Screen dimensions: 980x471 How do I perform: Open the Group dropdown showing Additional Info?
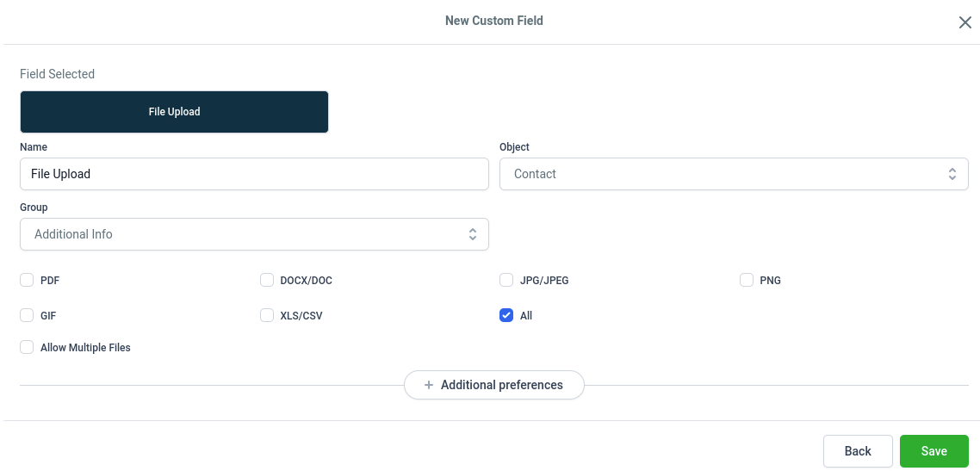[254, 234]
